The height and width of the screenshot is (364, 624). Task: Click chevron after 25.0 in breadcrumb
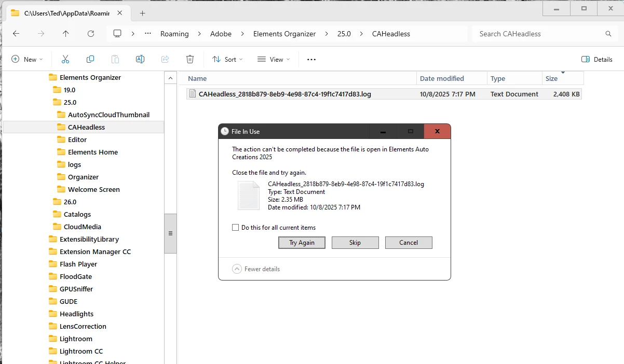(x=361, y=34)
